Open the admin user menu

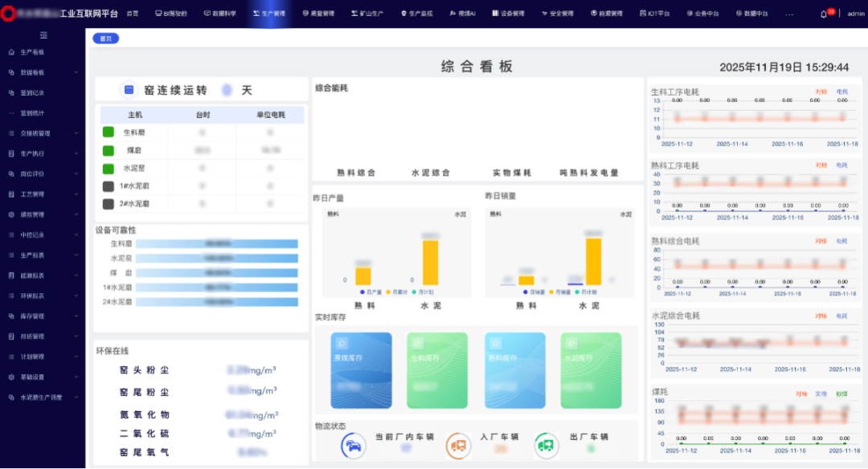pyautogui.click(x=855, y=14)
